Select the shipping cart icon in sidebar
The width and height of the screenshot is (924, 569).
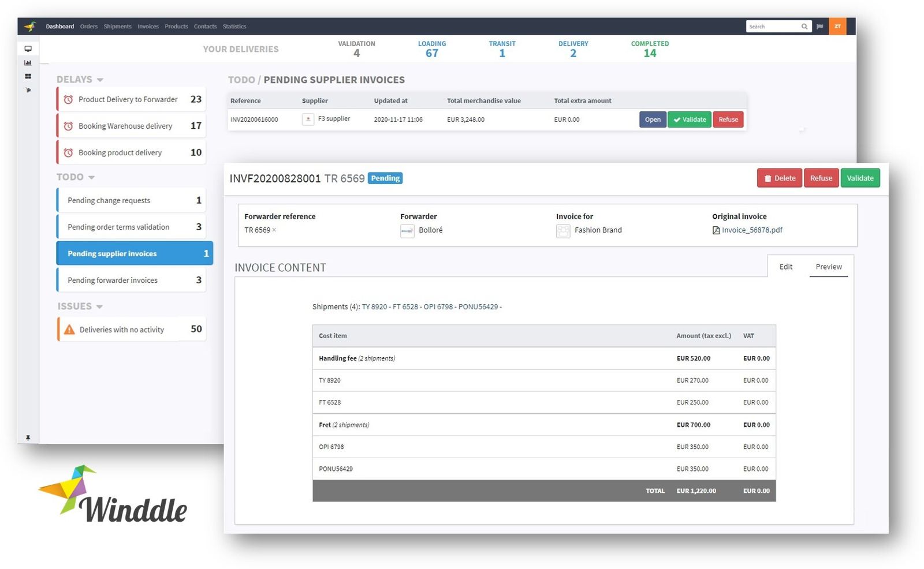point(28,90)
